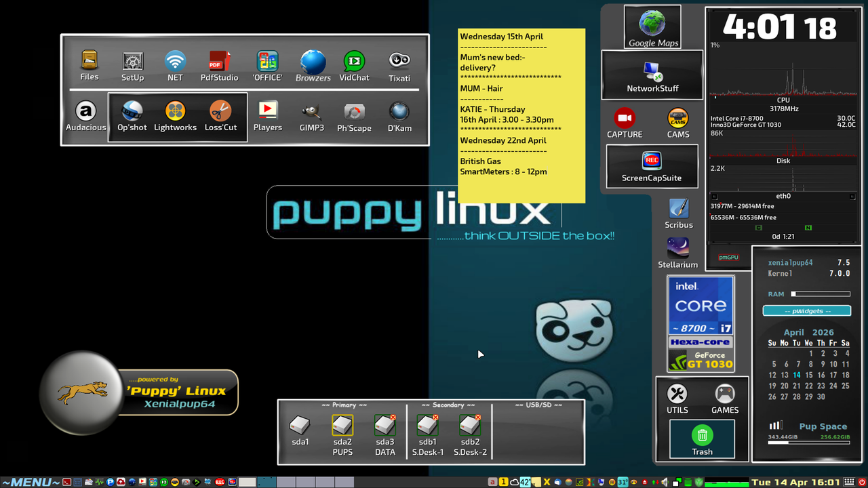Click the volume speaker tray icon

(x=665, y=482)
